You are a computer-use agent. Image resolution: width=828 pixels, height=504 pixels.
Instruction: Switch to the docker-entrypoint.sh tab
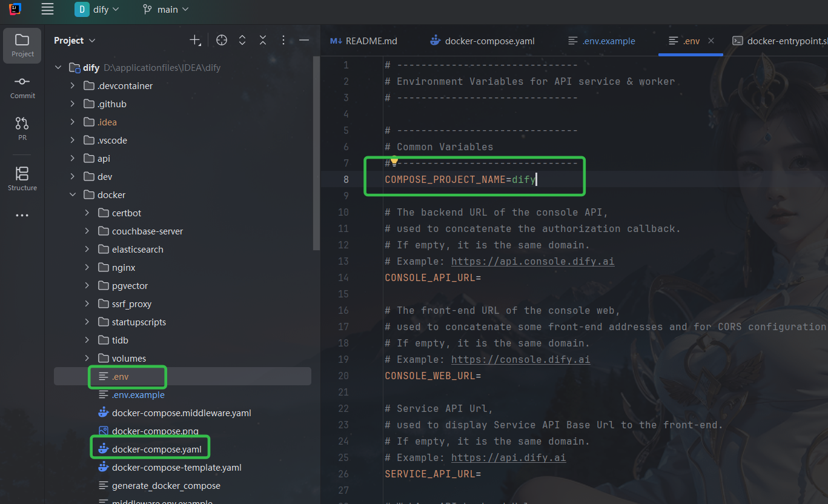coord(780,41)
